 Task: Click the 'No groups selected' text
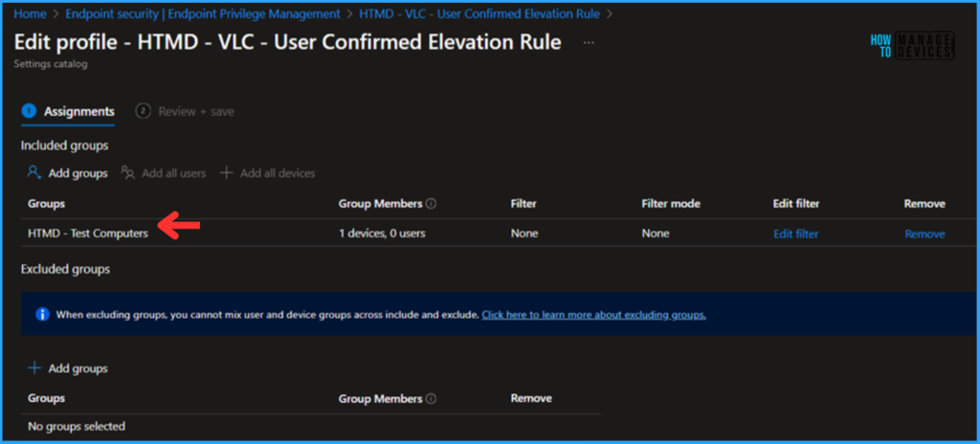77,426
